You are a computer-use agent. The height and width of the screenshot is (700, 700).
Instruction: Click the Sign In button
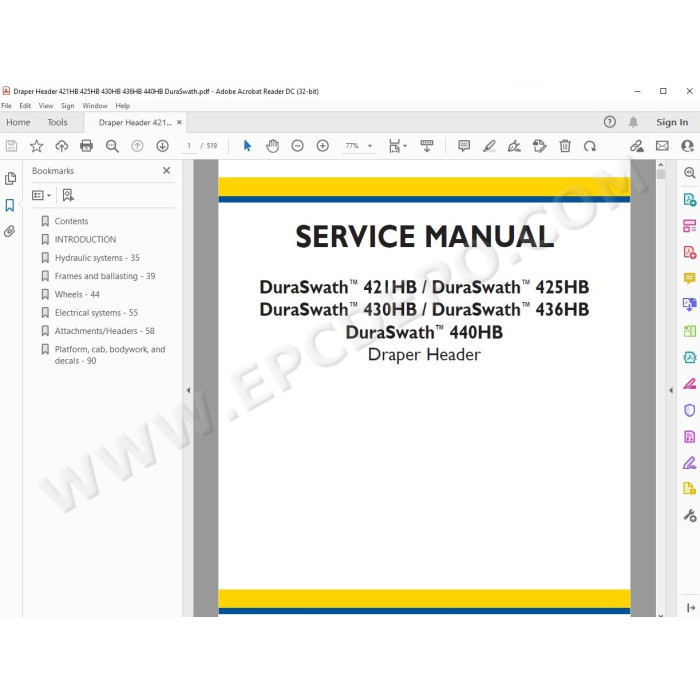point(672,122)
